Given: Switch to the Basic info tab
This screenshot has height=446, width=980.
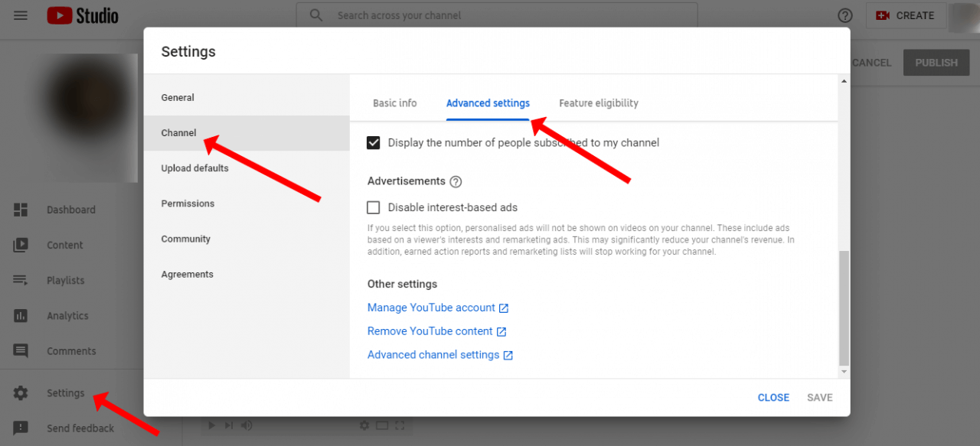Looking at the screenshot, I should pos(395,103).
